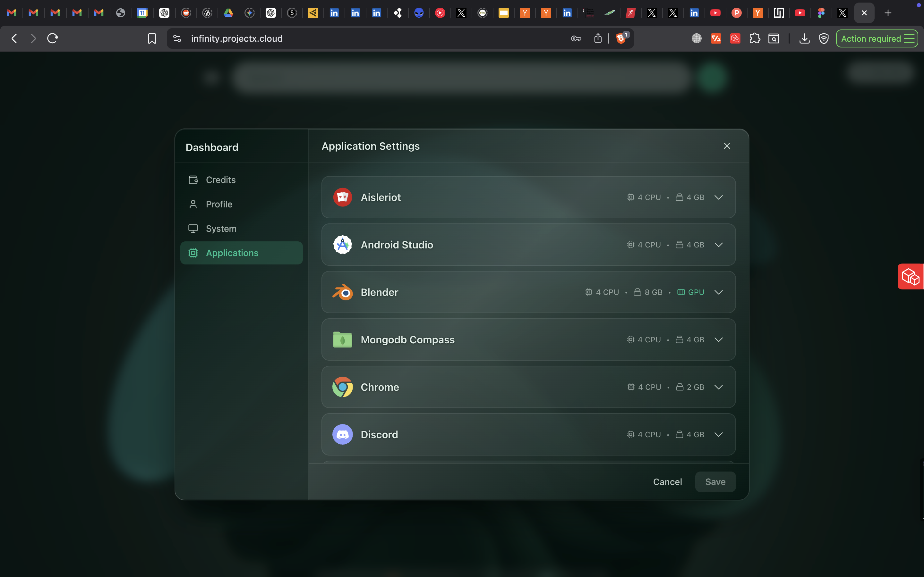Click the Credits sidebar icon
Image resolution: width=924 pixels, height=577 pixels.
point(193,180)
